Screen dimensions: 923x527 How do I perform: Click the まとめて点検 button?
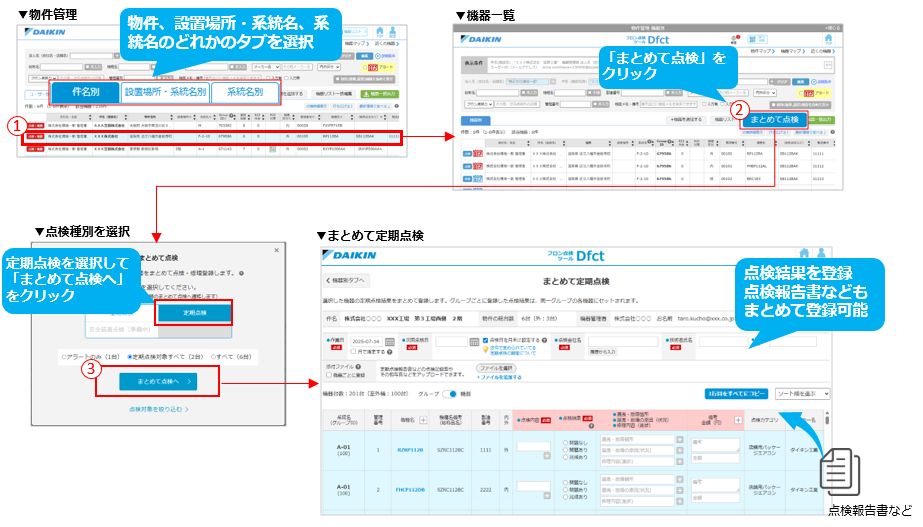click(x=774, y=119)
